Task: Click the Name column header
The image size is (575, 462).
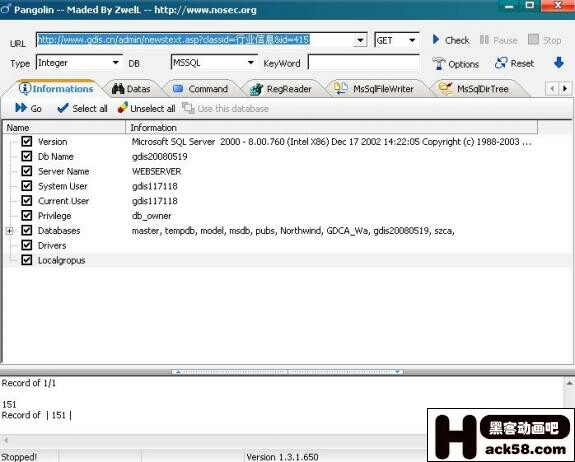Action: pyautogui.click(x=65, y=127)
